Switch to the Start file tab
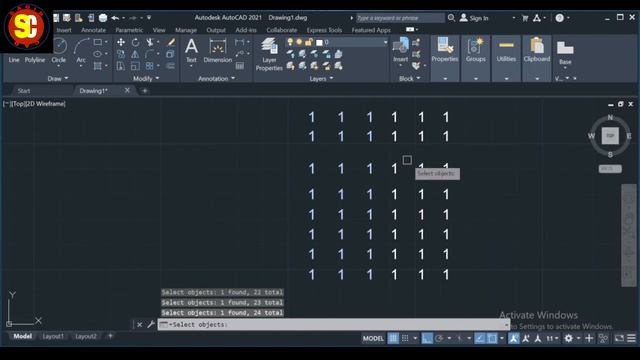The image size is (640, 360). coord(24,91)
